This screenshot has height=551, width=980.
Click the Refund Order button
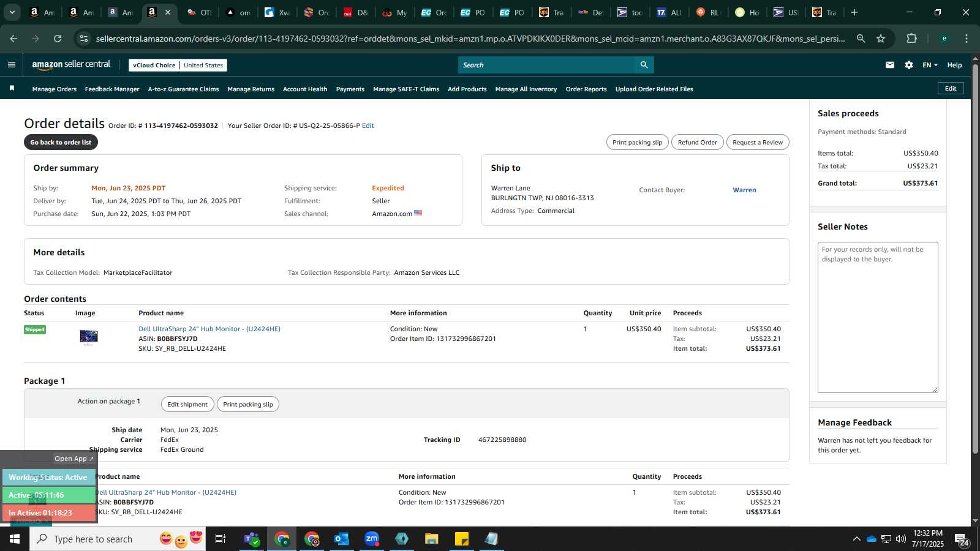697,142
